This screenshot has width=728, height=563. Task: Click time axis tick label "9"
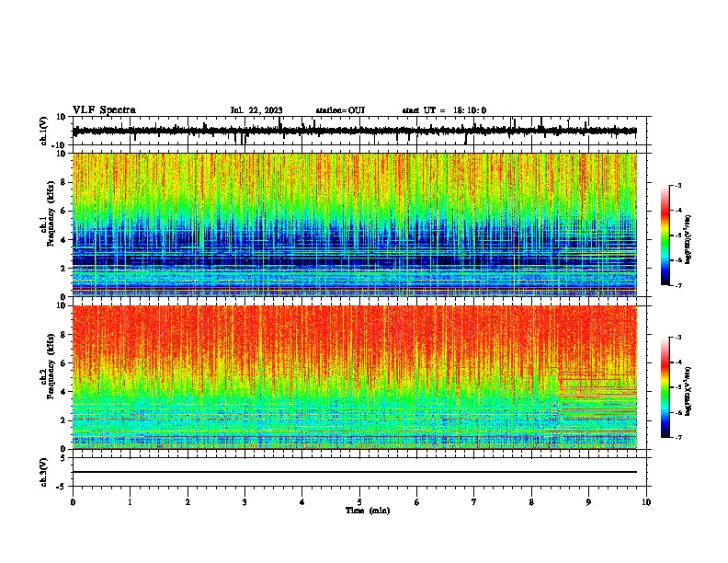588,502
